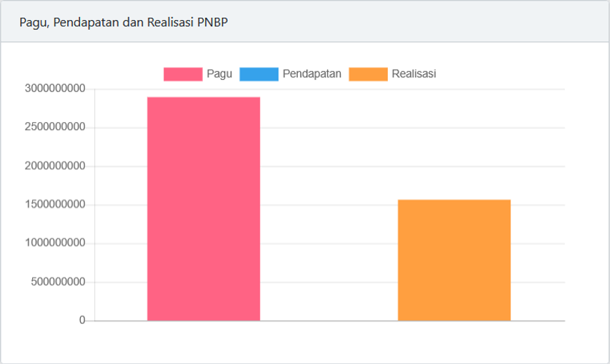This screenshot has width=610, height=364.
Task: Select the 0 y-axis label
Action: point(82,320)
